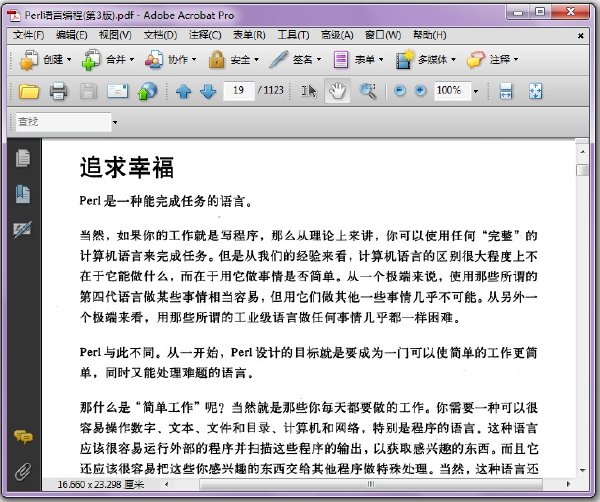
Task: Click the vertical scrollbar down arrow
Action: [x=582, y=470]
